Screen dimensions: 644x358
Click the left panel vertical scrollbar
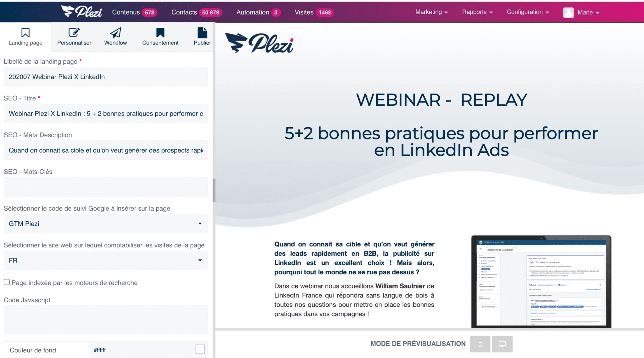point(214,190)
